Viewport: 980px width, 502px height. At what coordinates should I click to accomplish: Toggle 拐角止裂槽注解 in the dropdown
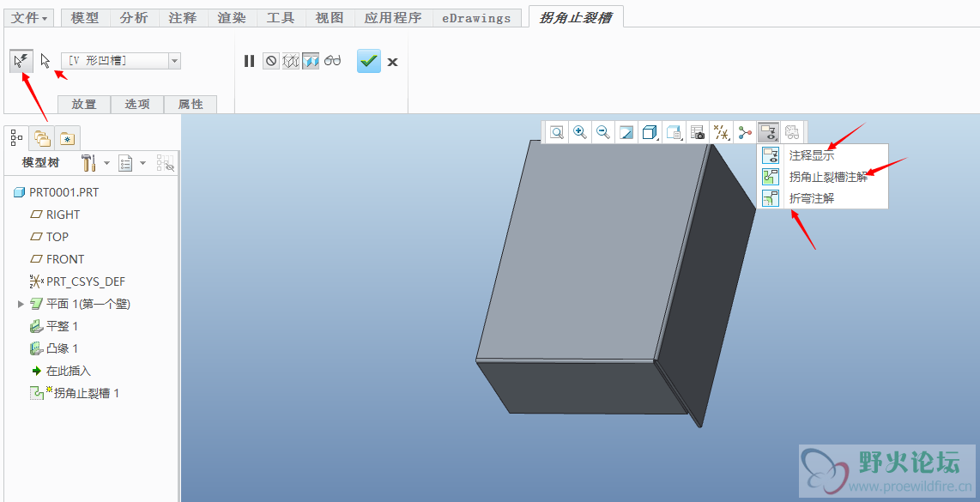(822, 177)
